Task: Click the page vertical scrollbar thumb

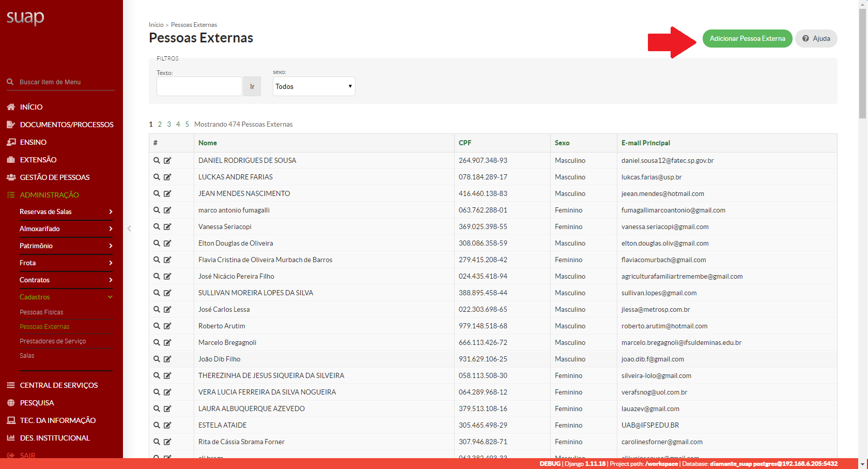Action: pos(863,63)
